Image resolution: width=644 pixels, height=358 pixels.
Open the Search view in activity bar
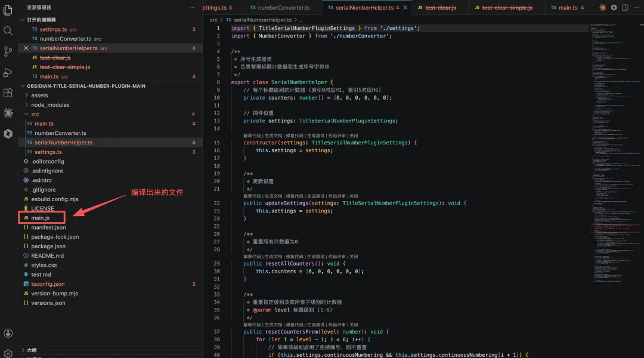pos(8,31)
